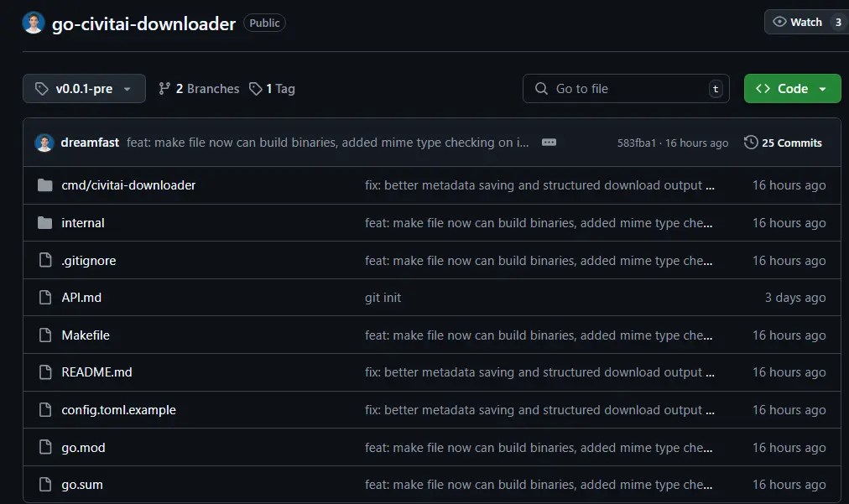Click dreamfast's avatar in the commit row

pos(44,143)
